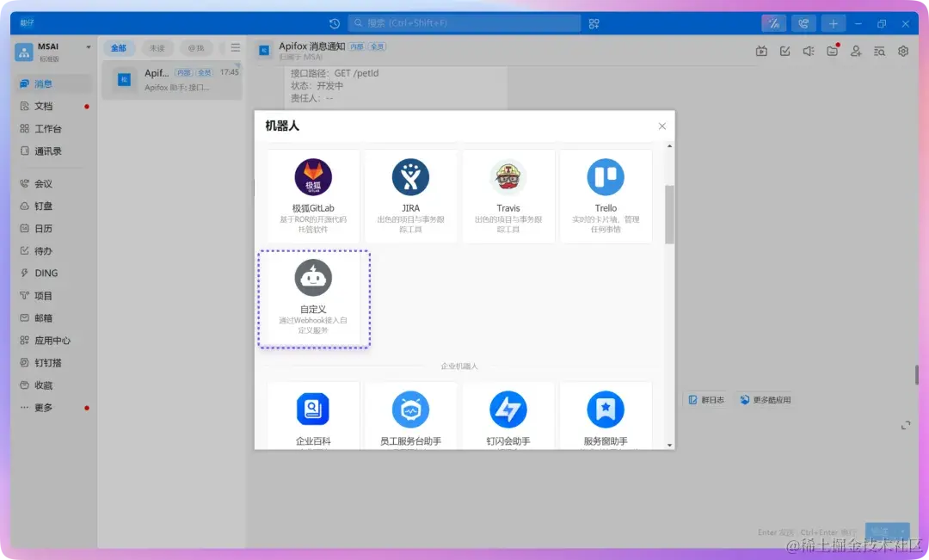929x560 pixels.
Task: Open 通讯录 in the sidebar
Action: coord(53,151)
